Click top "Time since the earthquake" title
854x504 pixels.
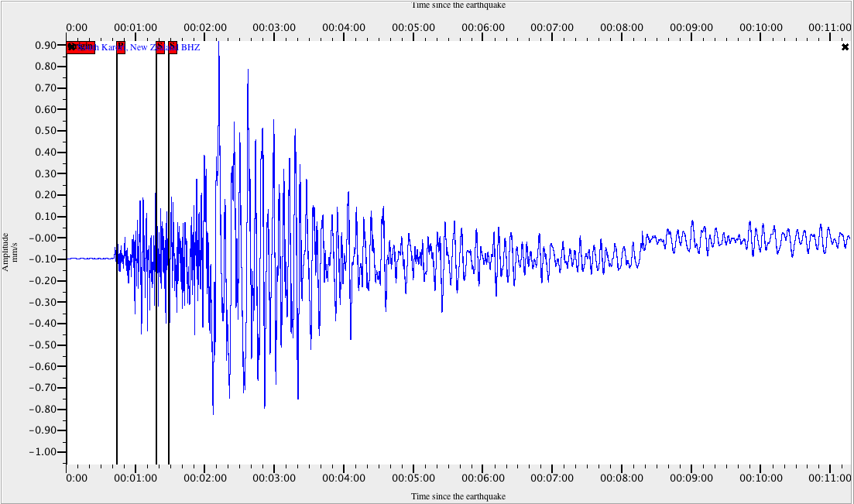[x=458, y=5]
